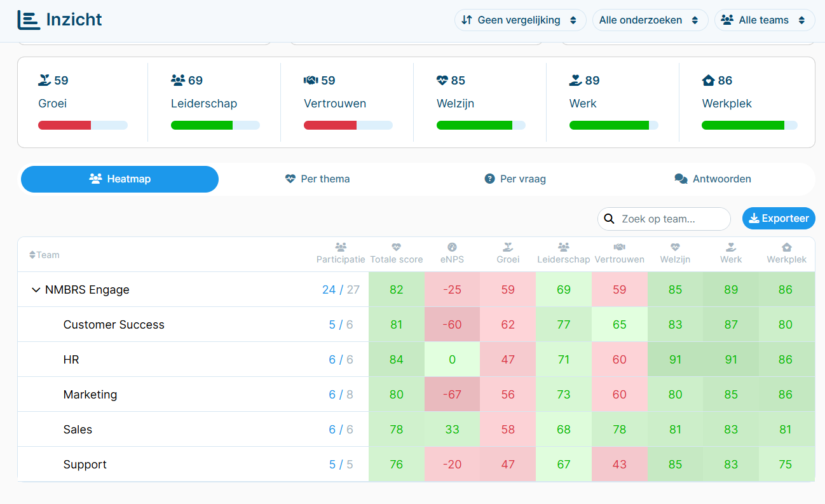Click the Exporteer button
This screenshot has width=825, height=504.
click(779, 219)
